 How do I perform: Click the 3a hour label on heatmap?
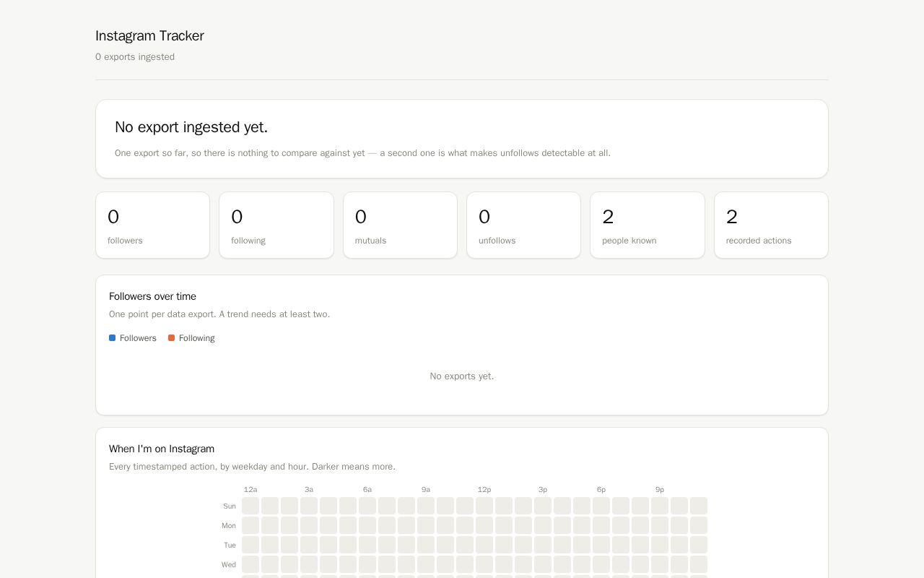point(309,490)
